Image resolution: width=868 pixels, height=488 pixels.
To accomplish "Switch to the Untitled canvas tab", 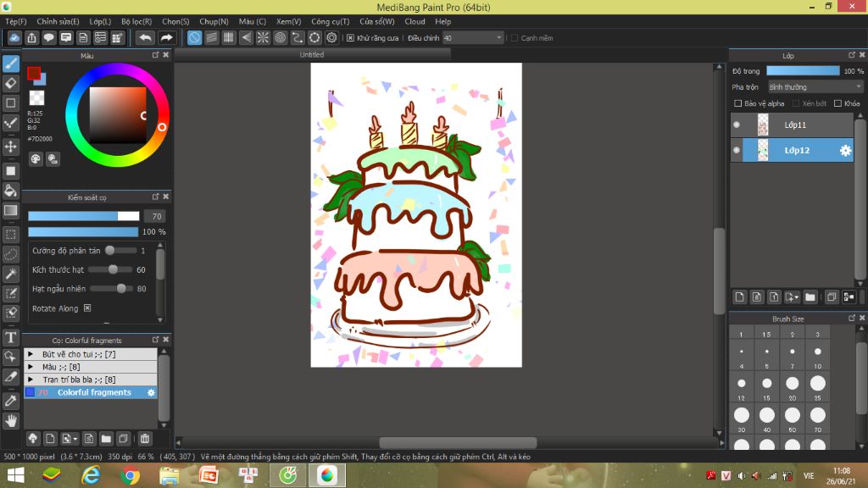I will point(312,55).
